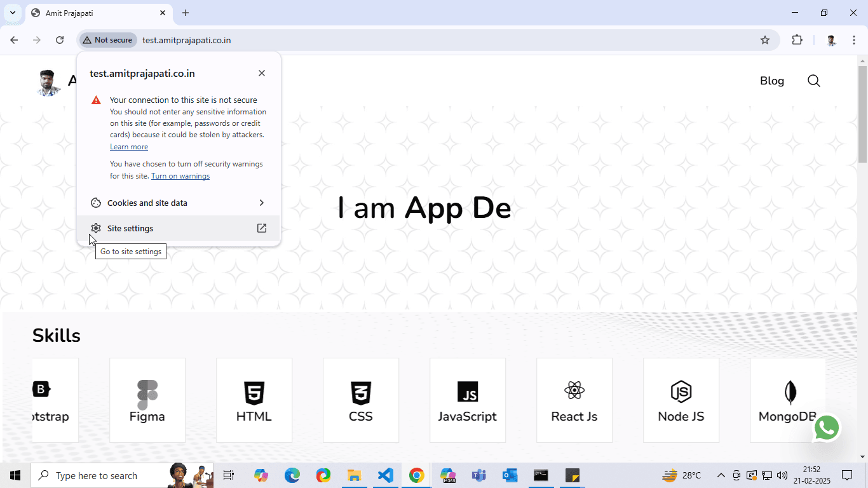This screenshot has width=868, height=488.
Task: Click the Learn more link
Action: pyautogui.click(x=129, y=147)
